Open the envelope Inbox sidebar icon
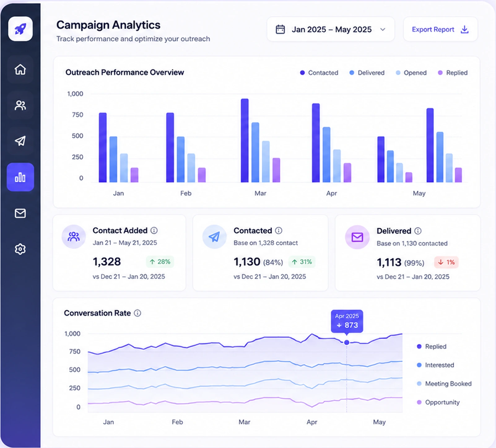The height and width of the screenshot is (448, 496). (20, 213)
